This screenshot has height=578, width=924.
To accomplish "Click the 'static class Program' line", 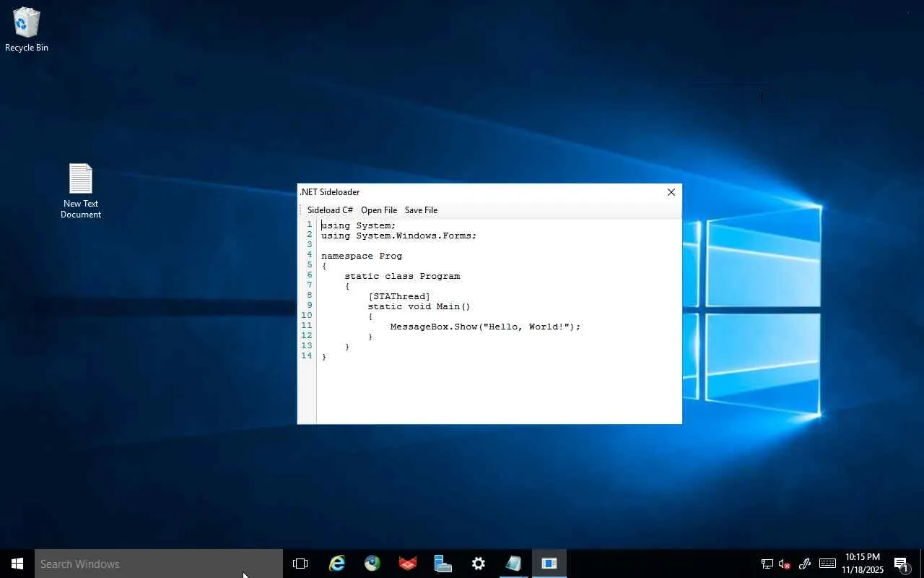I will pyautogui.click(x=402, y=276).
